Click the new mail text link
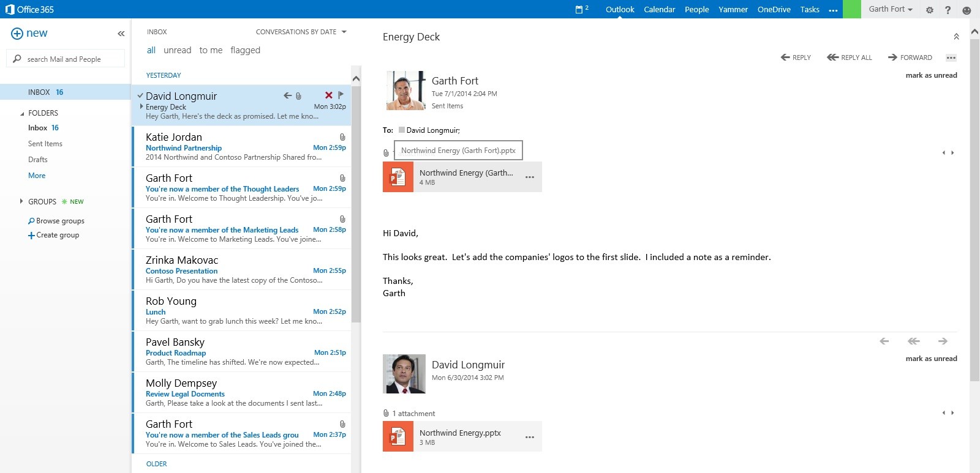The height and width of the screenshot is (473, 980). [x=37, y=33]
